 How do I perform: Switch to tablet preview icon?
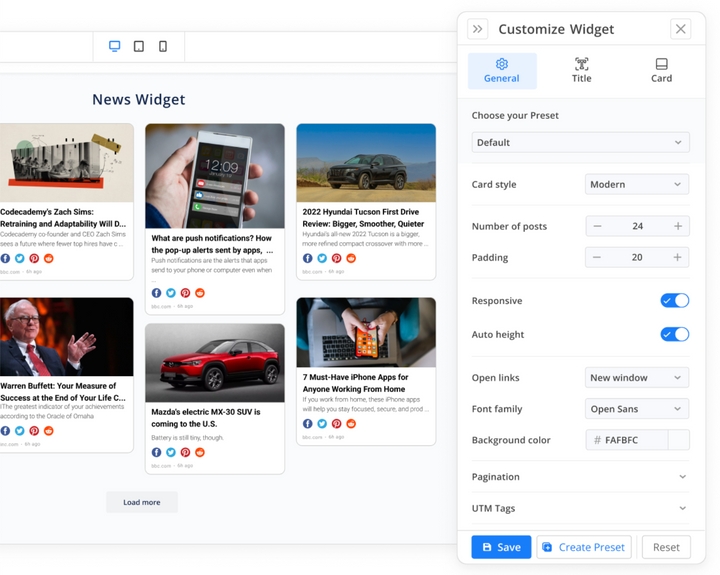tap(139, 46)
